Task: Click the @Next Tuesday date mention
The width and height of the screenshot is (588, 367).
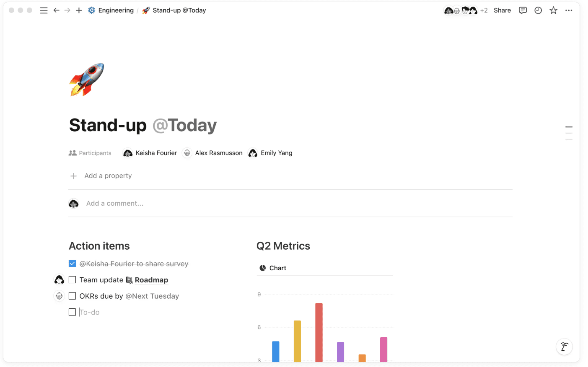Action: 152,296
